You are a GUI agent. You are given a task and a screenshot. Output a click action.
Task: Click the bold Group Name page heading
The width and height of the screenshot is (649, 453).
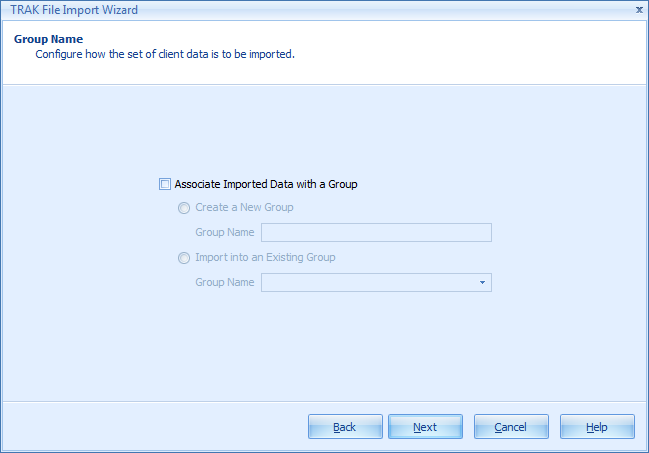48,39
